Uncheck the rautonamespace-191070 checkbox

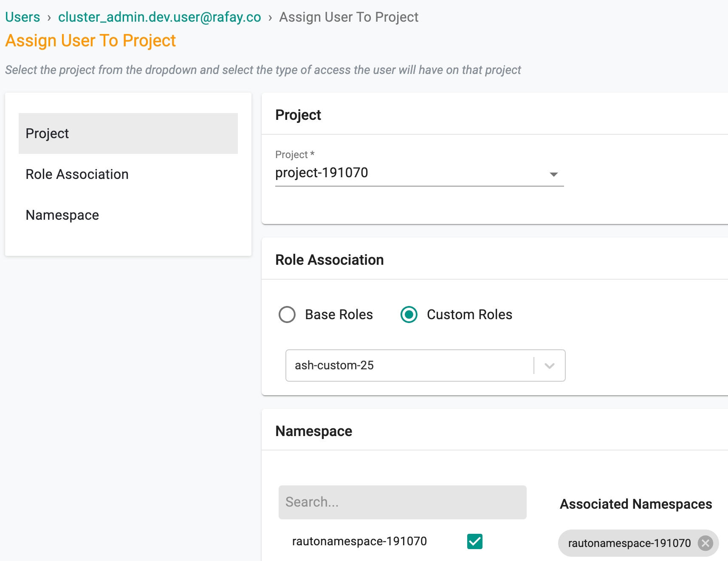[x=474, y=541]
